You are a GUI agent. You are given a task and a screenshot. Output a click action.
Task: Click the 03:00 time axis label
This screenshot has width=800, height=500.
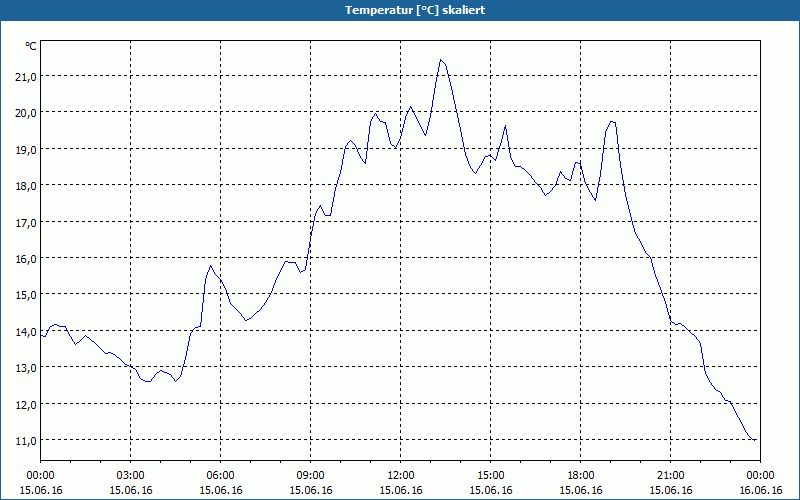click(131, 476)
